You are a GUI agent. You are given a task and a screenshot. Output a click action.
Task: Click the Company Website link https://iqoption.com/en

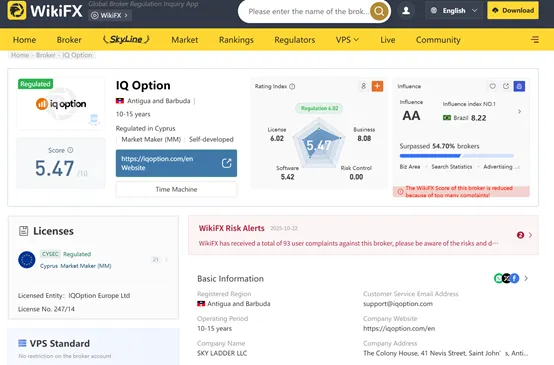(399, 329)
